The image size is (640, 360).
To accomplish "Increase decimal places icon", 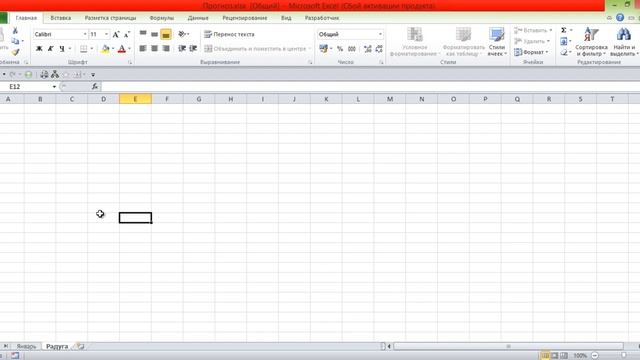I will tap(368, 49).
